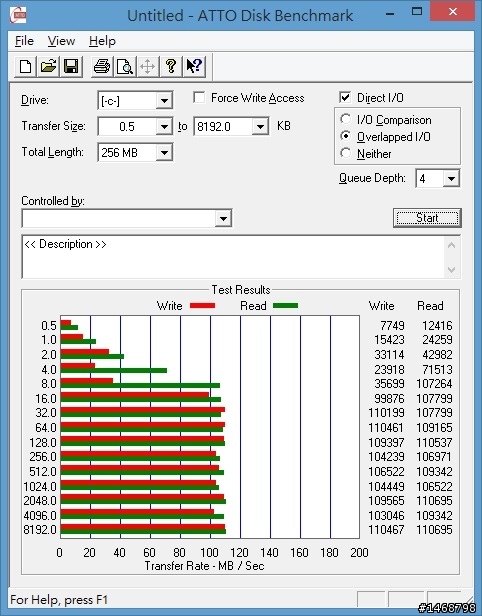Open the Help menu
This screenshot has height=616, width=482.
click(x=102, y=41)
